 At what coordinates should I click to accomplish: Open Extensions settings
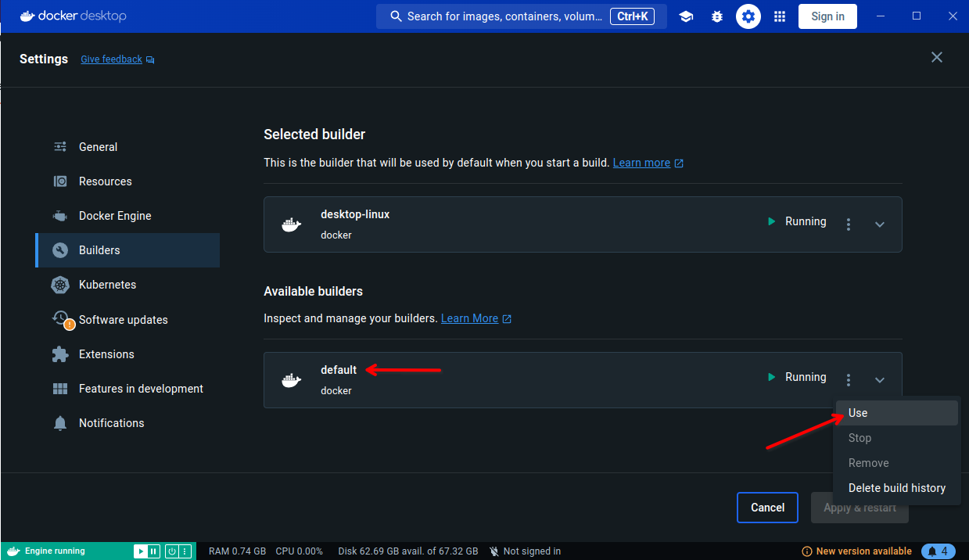127,354
